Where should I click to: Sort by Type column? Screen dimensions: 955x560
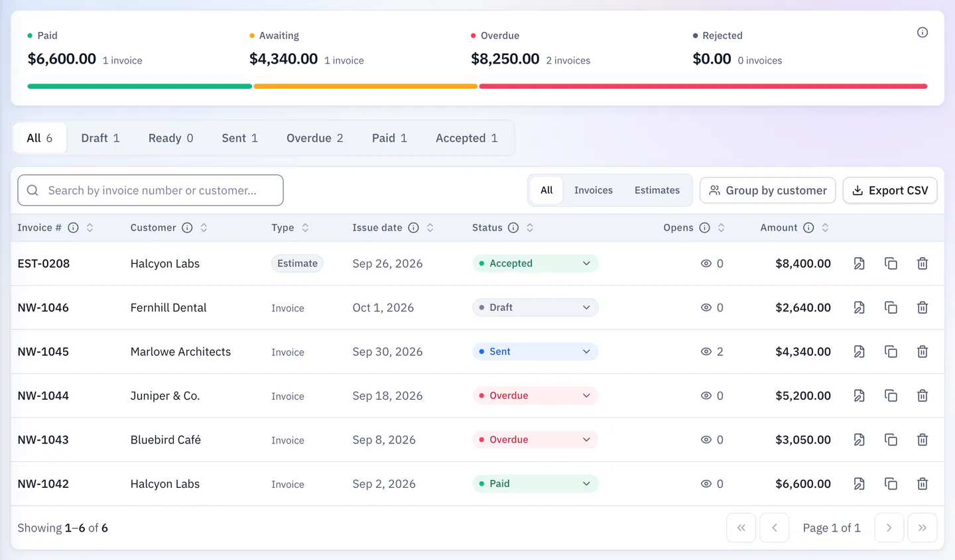pyautogui.click(x=305, y=228)
